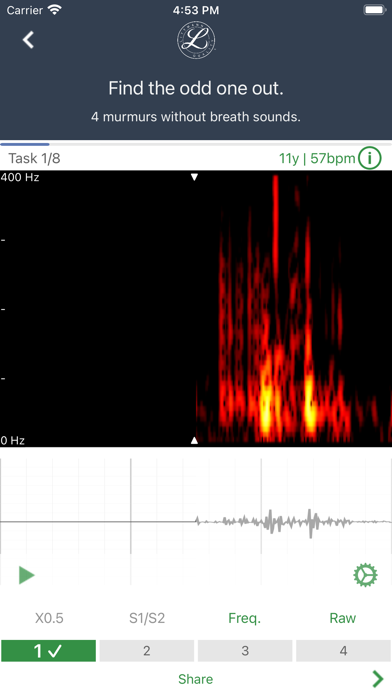Select recording 3
The height and width of the screenshot is (696, 392).
pyautogui.click(x=245, y=651)
